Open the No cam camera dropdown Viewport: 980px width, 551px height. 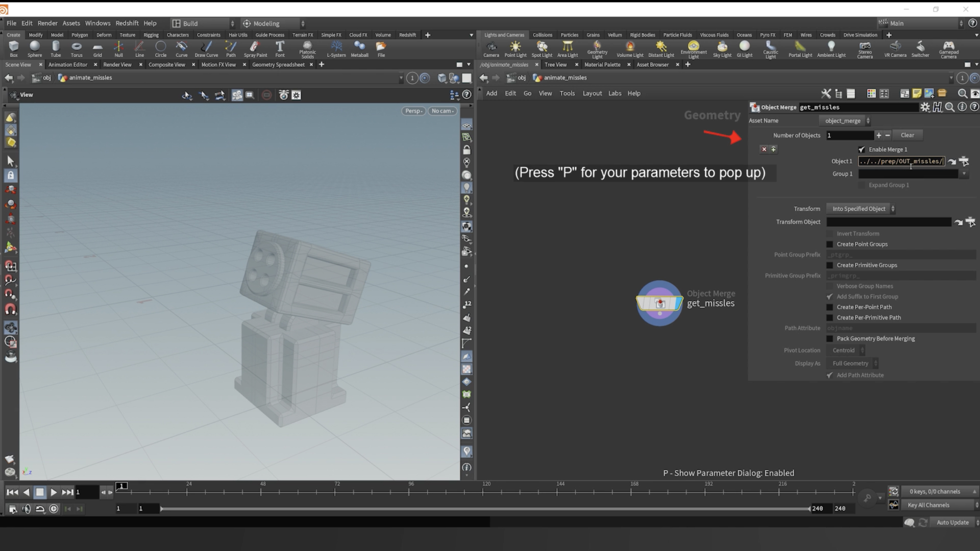pyautogui.click(x=443, y=111)
